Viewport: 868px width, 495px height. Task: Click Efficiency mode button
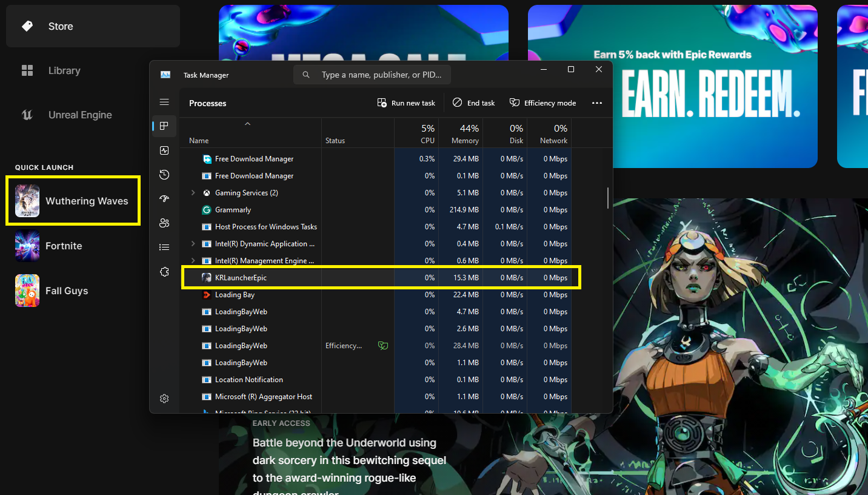click(543, 103)
